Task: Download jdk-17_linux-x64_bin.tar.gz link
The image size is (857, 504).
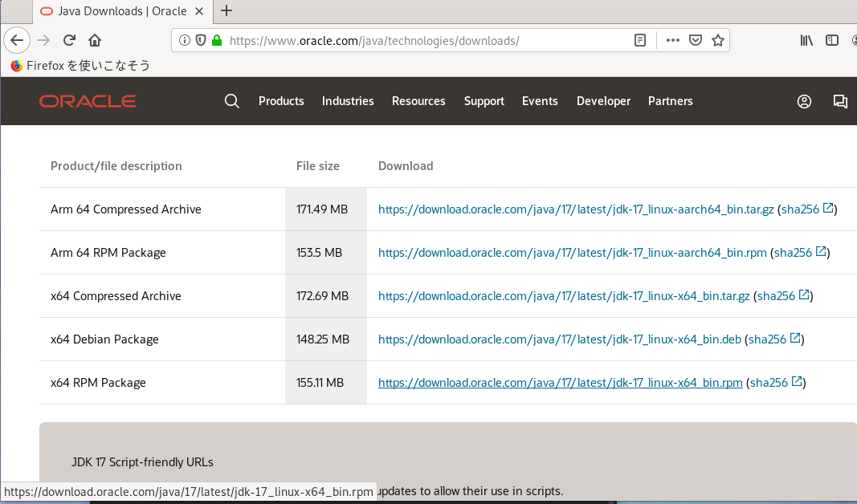Action: click(564, 296)
